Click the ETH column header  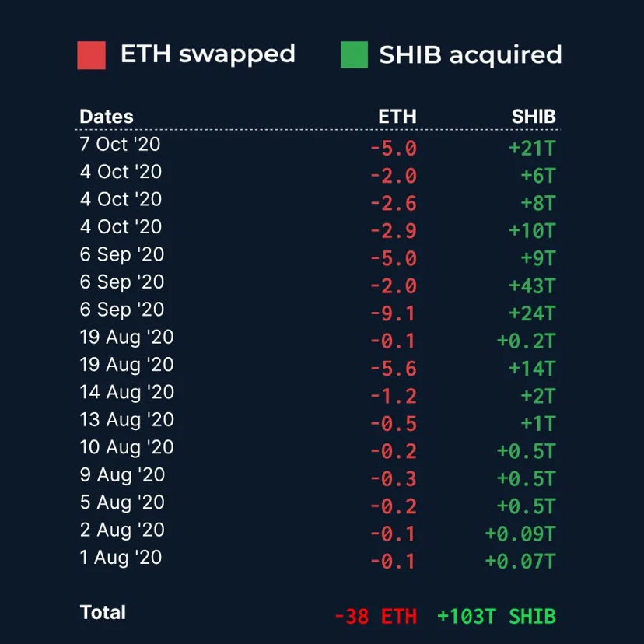click(x=397, y=117)
